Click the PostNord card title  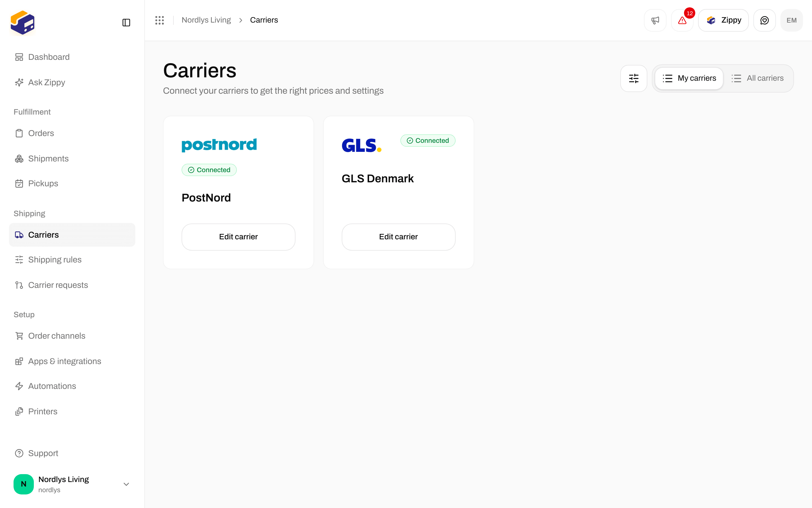206,198
